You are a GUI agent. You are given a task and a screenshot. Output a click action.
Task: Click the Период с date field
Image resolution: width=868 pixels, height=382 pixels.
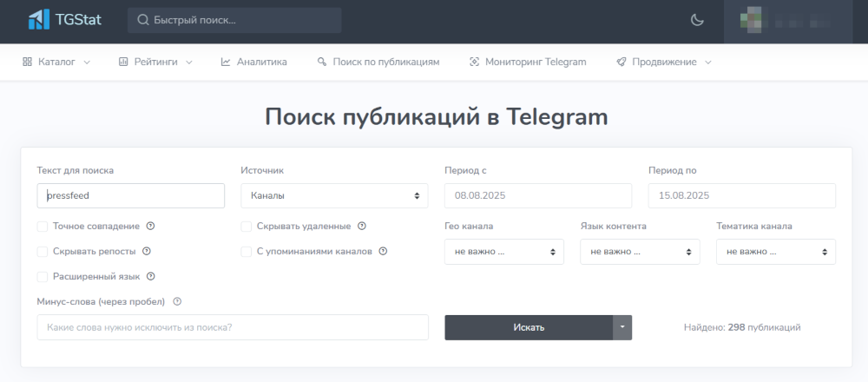click(538, 196)
